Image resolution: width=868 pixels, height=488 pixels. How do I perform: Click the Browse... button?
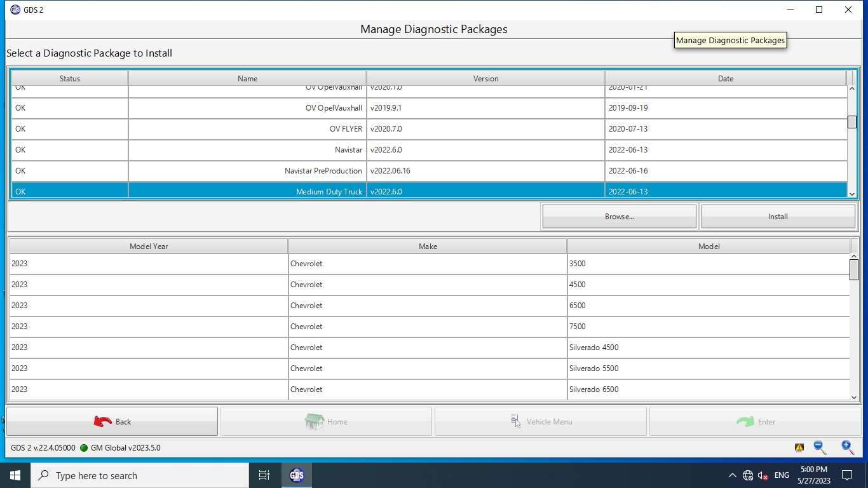pos(620,217)
